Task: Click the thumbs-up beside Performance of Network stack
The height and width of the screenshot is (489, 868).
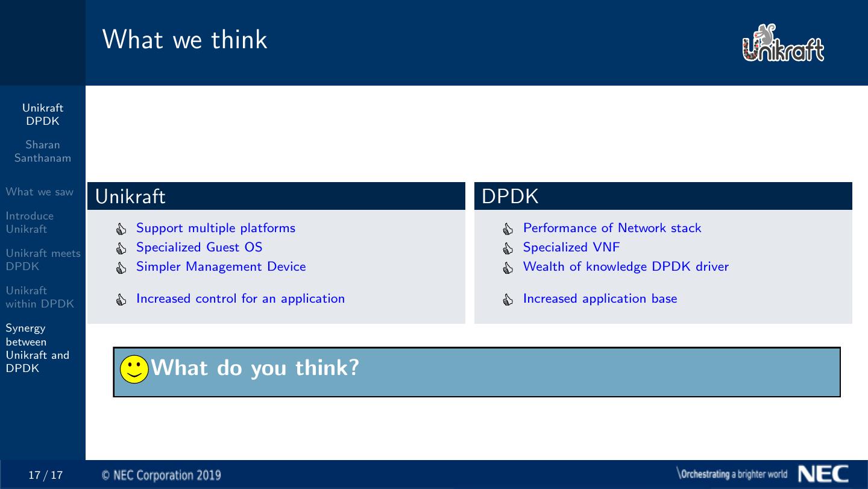Action: point(507,229)
